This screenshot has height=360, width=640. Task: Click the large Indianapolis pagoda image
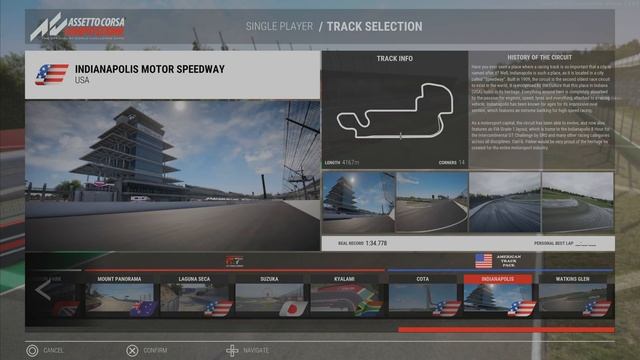(x=173, y=176)
